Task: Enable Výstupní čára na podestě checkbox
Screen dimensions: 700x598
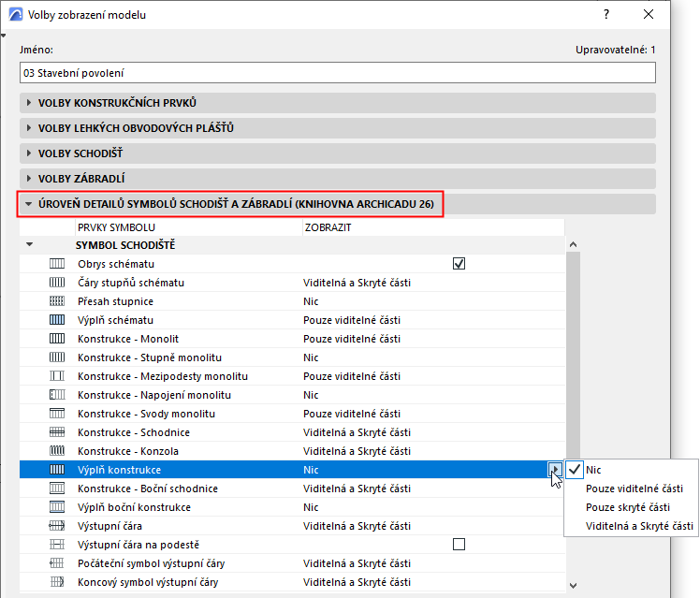Action: point(459,545)
